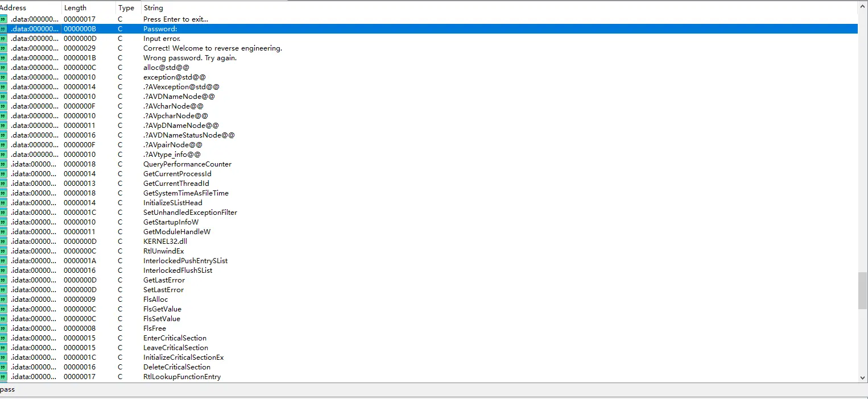Click the icon of 'QueryPerformanceCounter' row

point(3,164)
